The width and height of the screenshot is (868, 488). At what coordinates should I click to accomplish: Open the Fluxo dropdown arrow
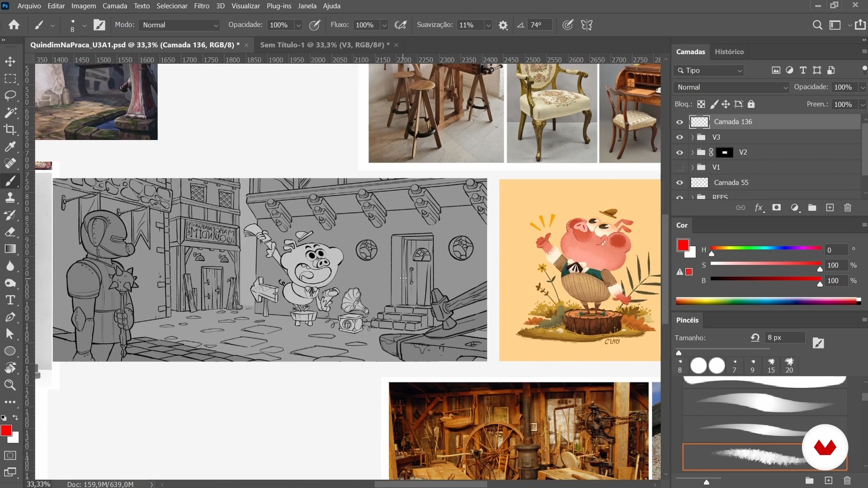[384, 25]
